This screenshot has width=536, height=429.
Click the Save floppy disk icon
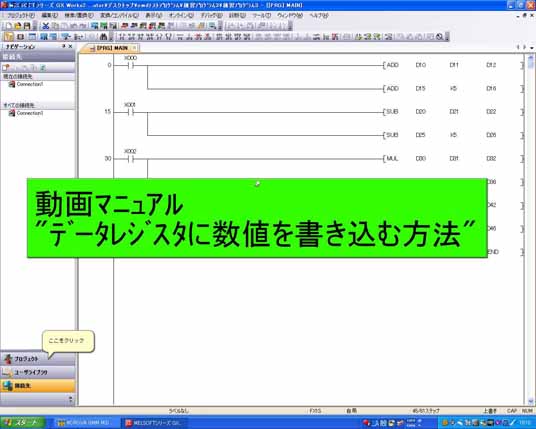[x=27, y=26]
